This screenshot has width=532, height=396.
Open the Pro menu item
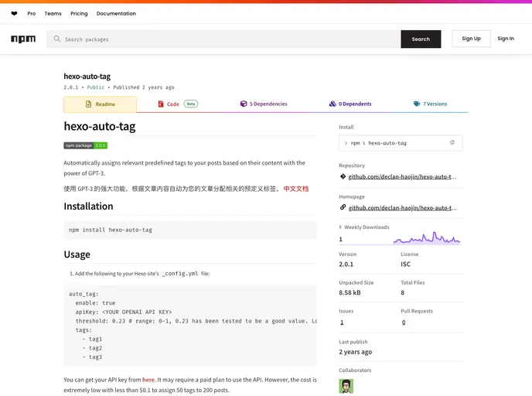coord(32,14)
